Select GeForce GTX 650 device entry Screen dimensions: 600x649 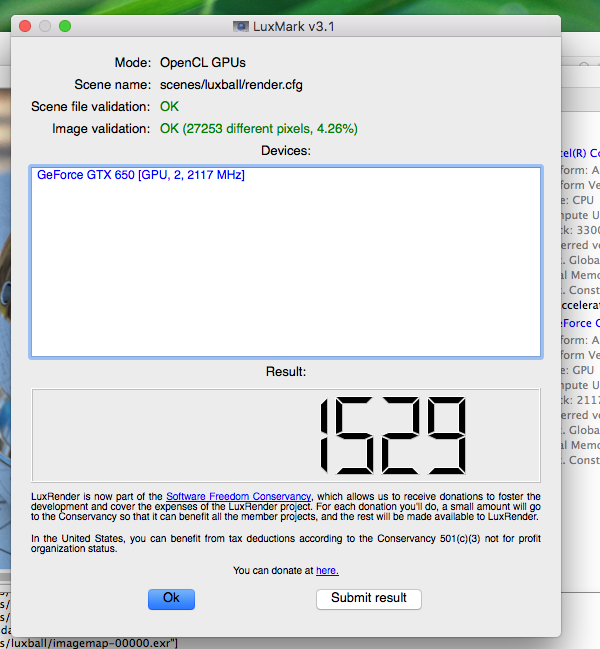pyautogui.click(x=141, y=175)
